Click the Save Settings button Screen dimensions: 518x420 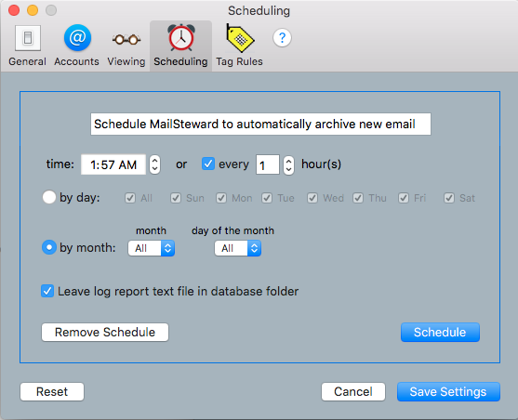click(x=448, y=391)
